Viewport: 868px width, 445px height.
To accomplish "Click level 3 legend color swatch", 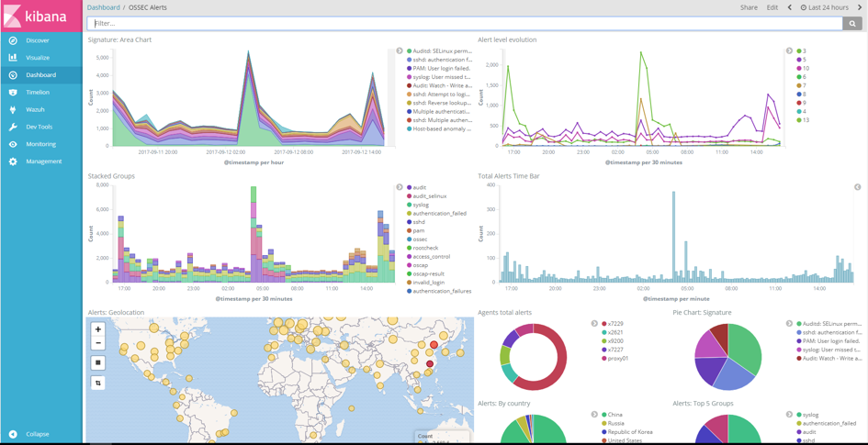I will [x=798, y=50].
